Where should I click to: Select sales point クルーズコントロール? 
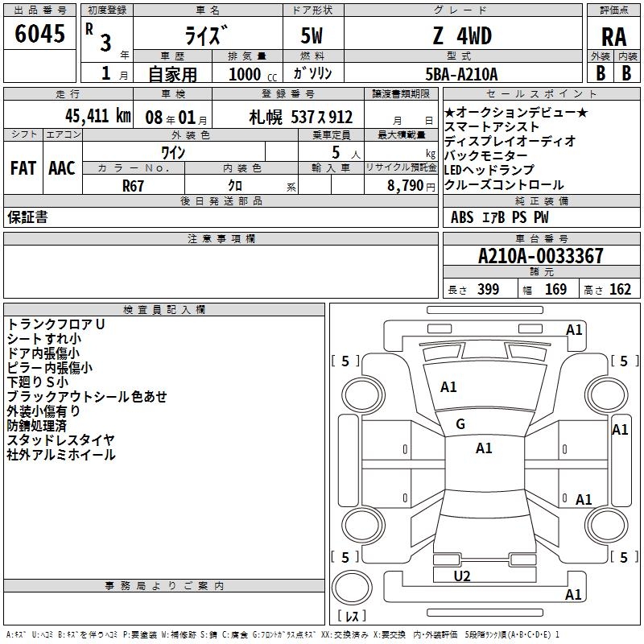coord(504,184)
